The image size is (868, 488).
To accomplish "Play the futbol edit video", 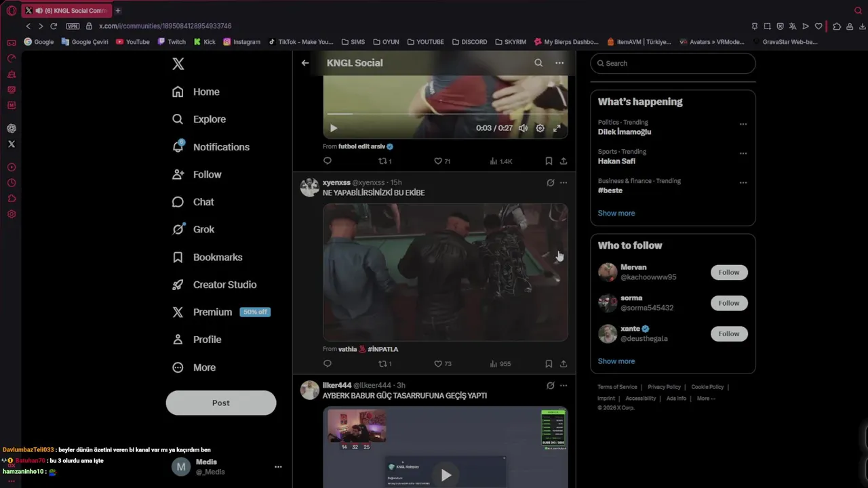I will [333, 128].
